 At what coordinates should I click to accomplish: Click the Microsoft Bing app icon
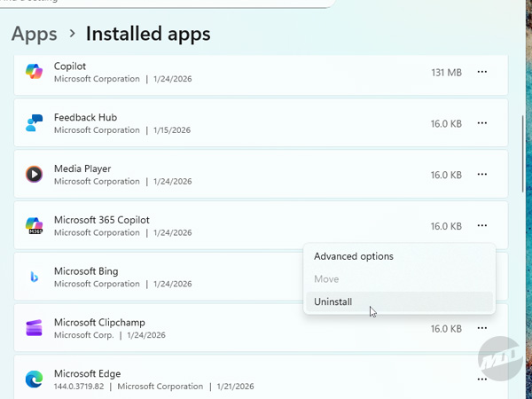point(34,278)
